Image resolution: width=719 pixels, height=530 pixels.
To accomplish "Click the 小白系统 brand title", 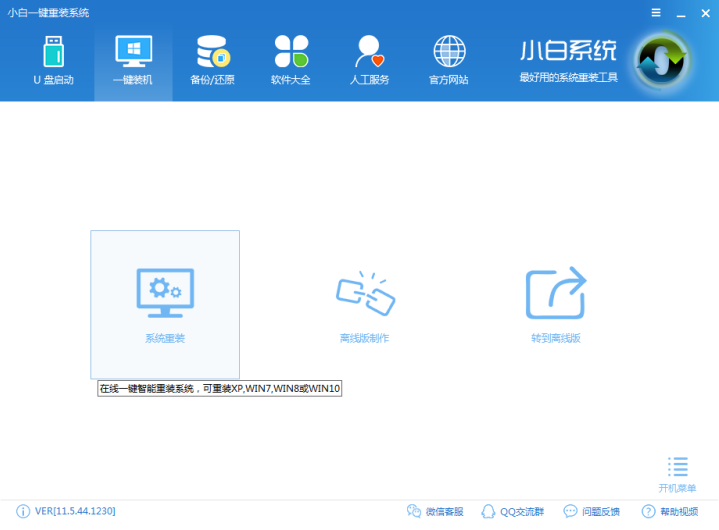I will (x=568, y=50).
